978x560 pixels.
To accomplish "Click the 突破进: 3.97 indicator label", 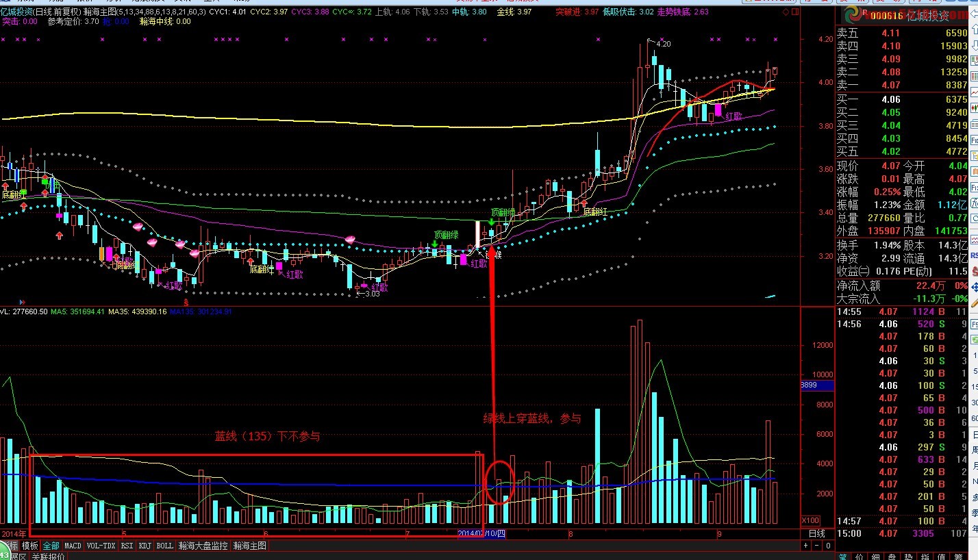I will [x=577, y=12].
